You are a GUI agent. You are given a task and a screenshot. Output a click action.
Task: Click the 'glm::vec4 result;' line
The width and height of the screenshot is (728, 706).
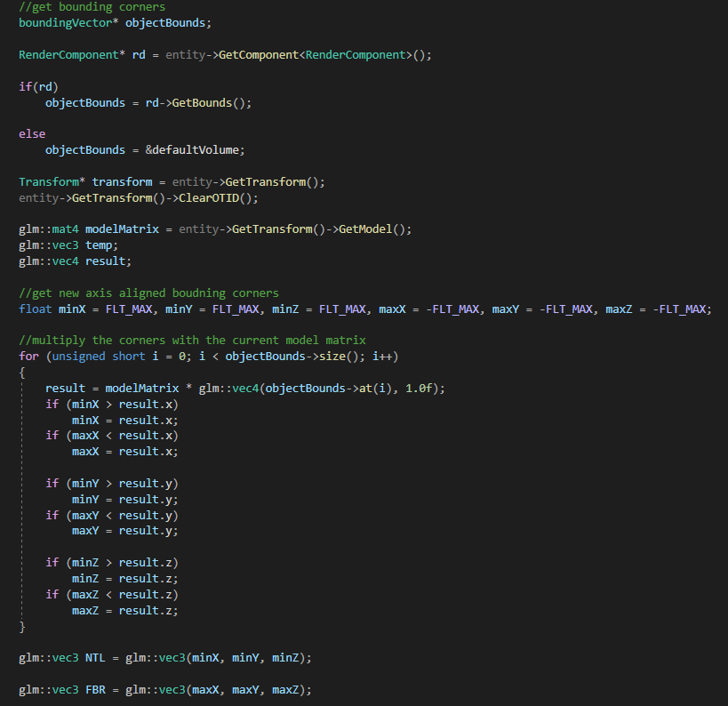(x=76, y=261)
